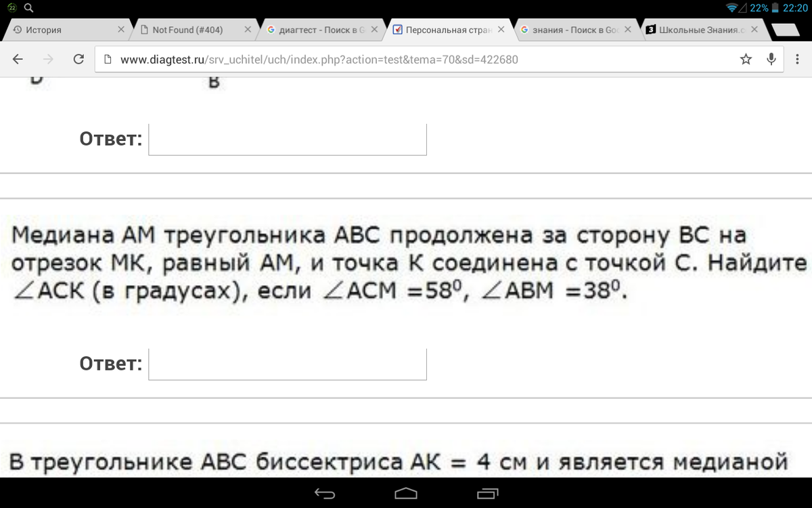Tap the search magnifier in status bar
Screen dimensions: 812x508
tap(28, 8)
